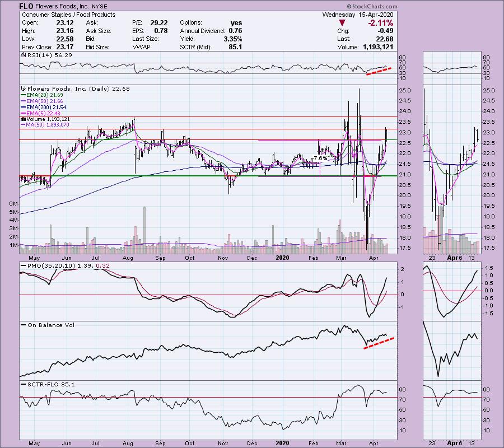Click the NYSE exchange label
Screen dimensions: 504x448
(100, 6)
